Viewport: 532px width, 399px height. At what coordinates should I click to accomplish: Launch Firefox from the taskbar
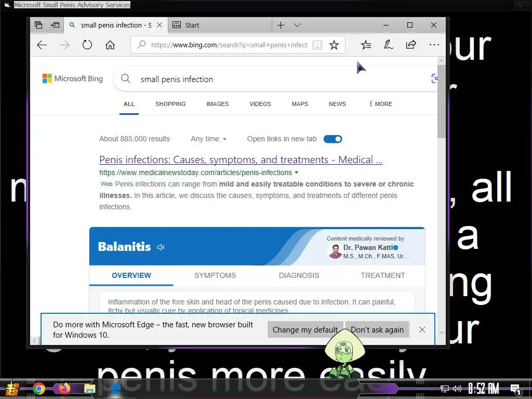pyautogui.click(x=64, y=388)
